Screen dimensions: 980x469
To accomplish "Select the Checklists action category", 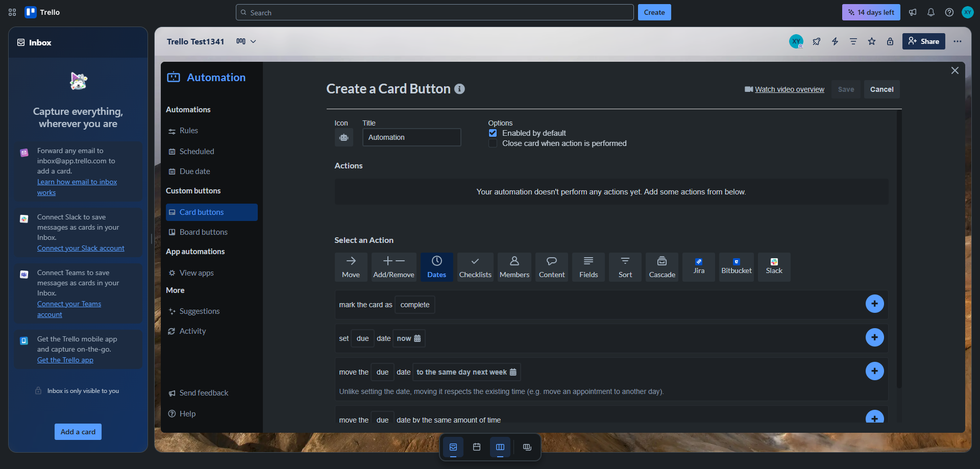I will click(x=475, y=267).
